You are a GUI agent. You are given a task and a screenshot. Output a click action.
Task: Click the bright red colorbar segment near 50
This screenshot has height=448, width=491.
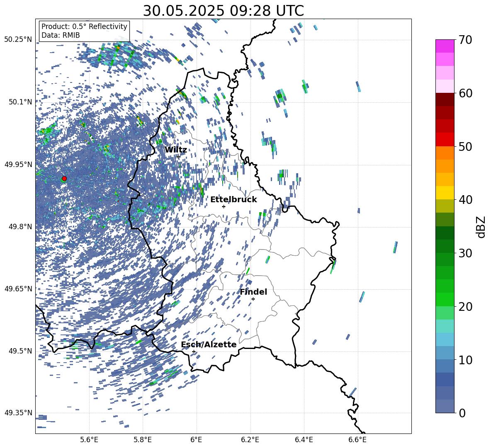point(445,140)
